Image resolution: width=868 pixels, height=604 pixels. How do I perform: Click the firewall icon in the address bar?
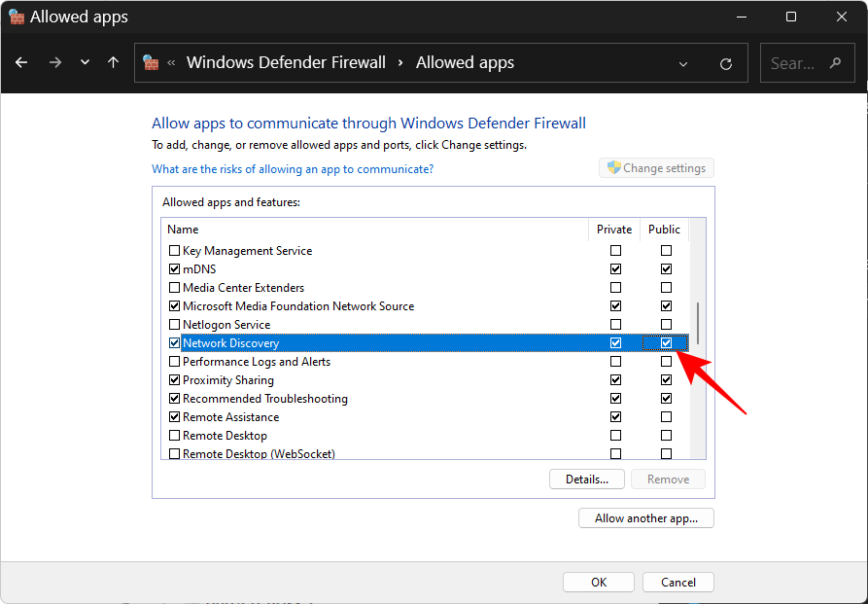151,62
